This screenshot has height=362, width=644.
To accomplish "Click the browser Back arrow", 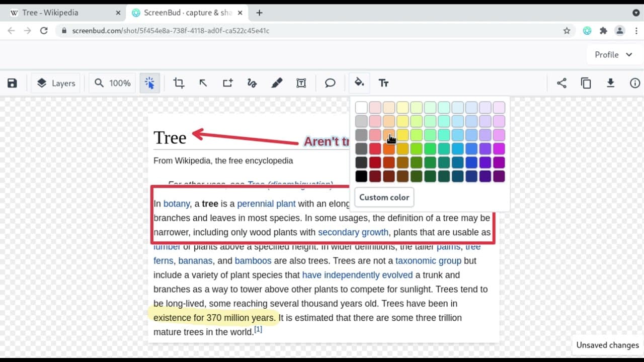I will point(11,31).
